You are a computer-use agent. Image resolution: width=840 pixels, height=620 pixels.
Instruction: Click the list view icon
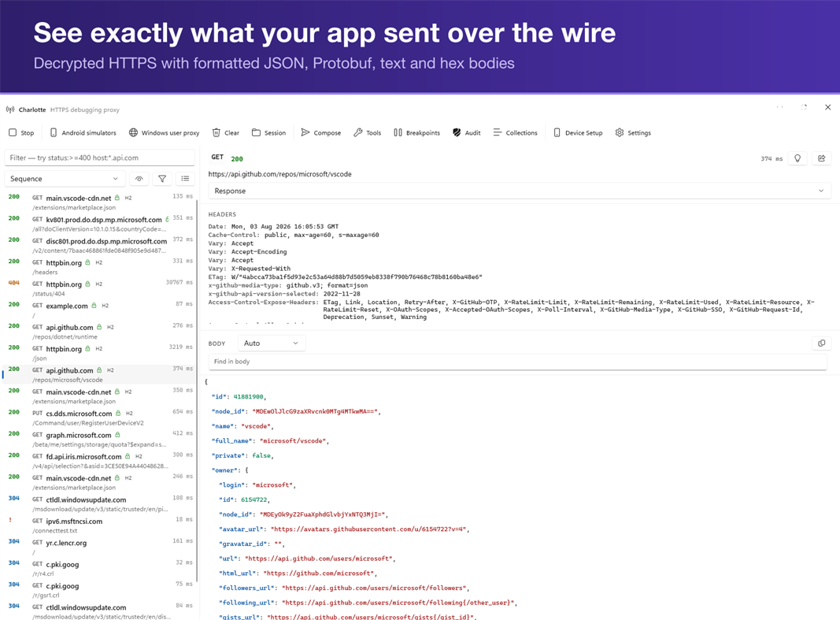click(185, 179)
